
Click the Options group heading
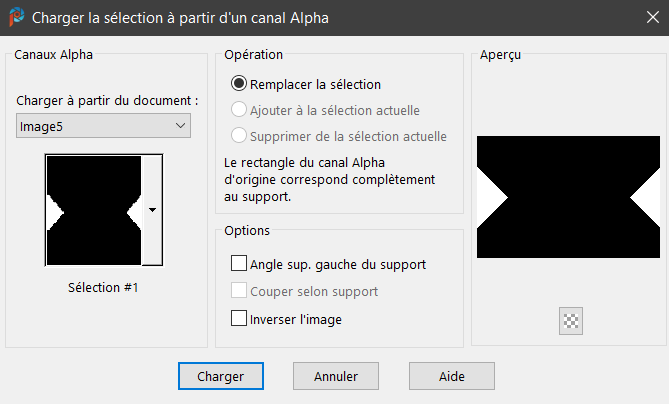[247, 230]
